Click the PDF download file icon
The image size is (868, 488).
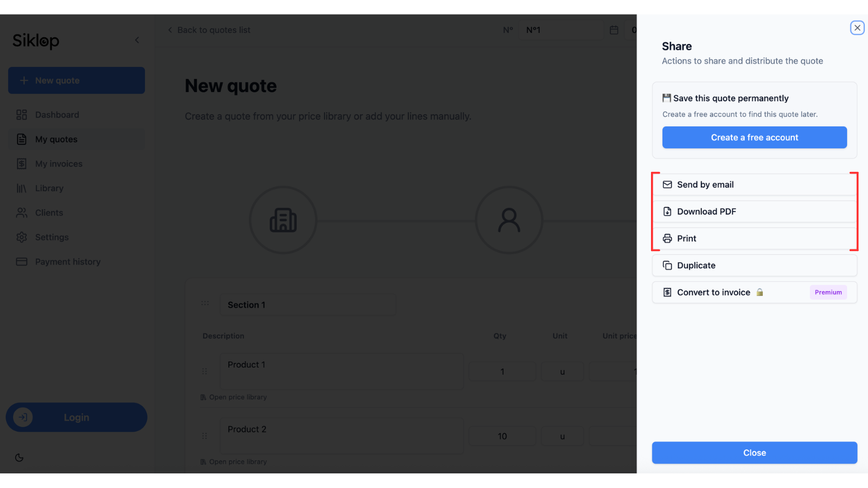click(x=667, y=211)
